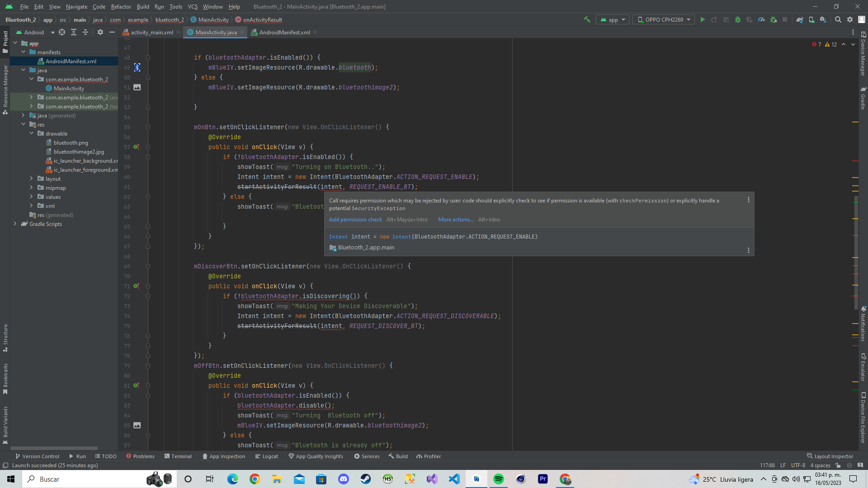Open the Layout Inspector button
The height and width of the screenshot is (488, 868).
tap(830, 456)
